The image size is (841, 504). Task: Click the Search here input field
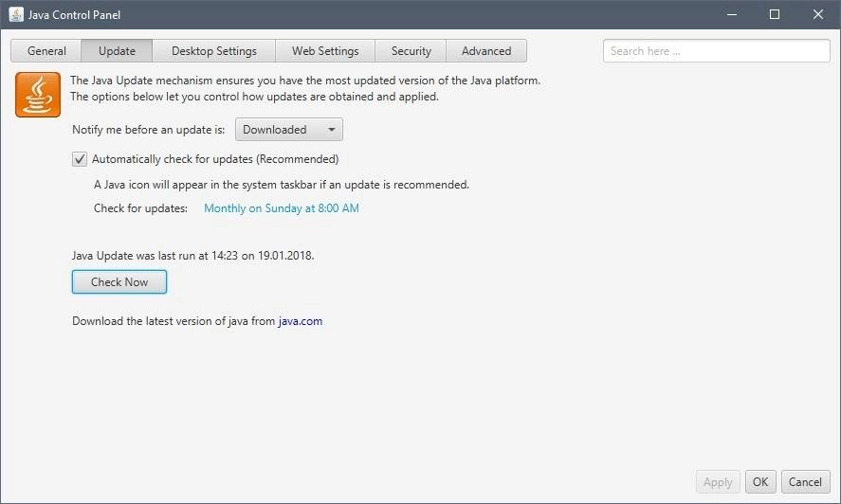click(717, 51)
